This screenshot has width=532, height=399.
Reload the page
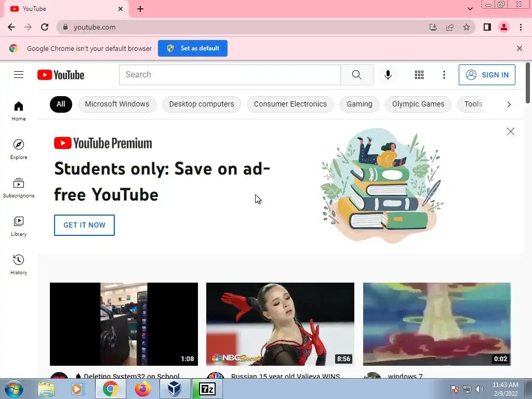45,27
